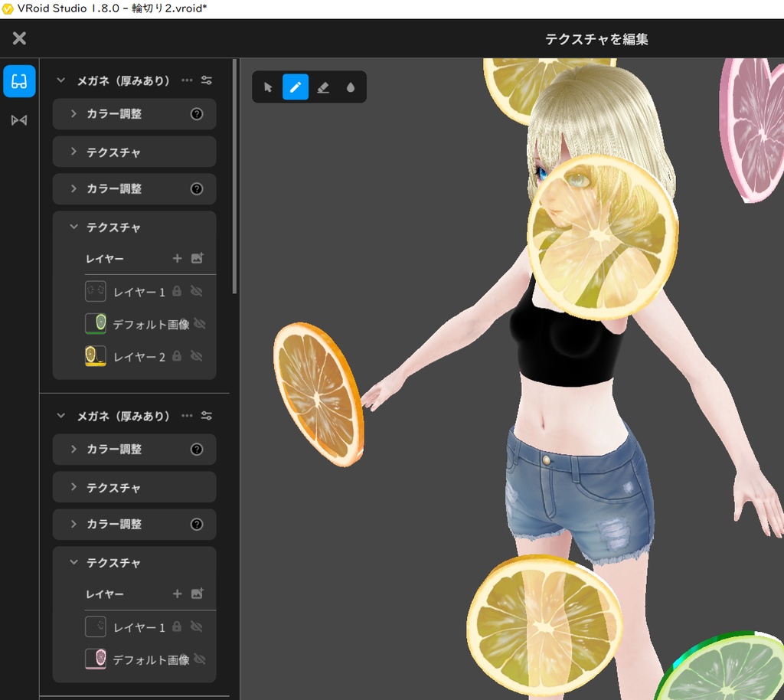Click the mirror symmetry icon in the sidebar

(19, 120)
